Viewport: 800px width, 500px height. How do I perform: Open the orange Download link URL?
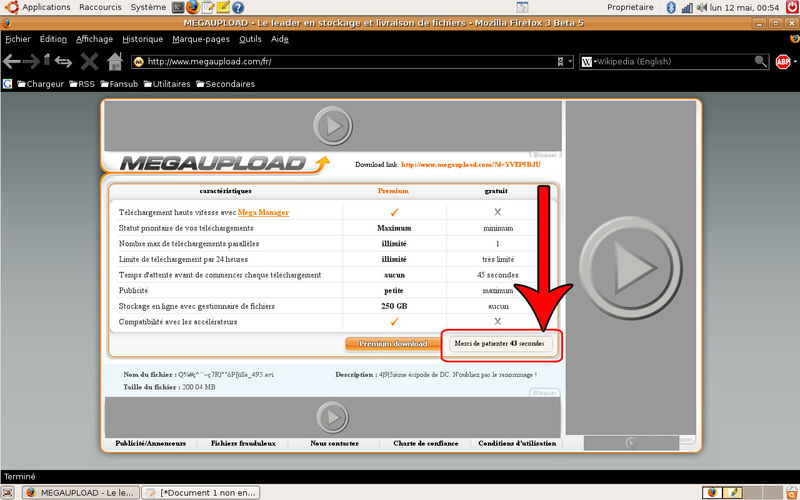[470, 164]
